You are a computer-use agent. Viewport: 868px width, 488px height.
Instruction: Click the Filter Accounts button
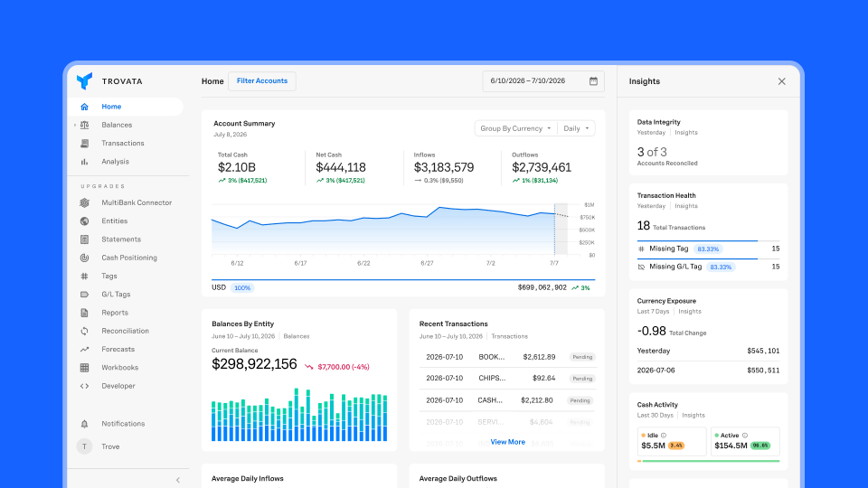click(x=262, y=80)
